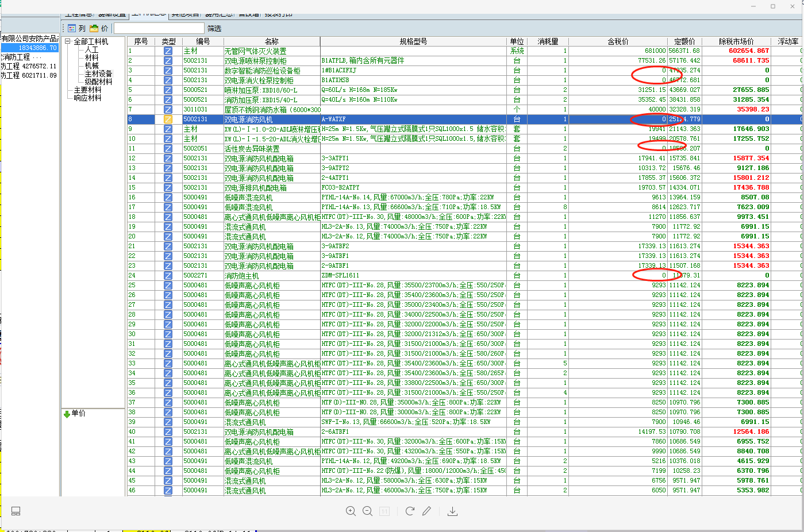Click the 规格型号 column header
Viewport: 804px width, 532px height.
pyautogui.click(x=413, y=41)
